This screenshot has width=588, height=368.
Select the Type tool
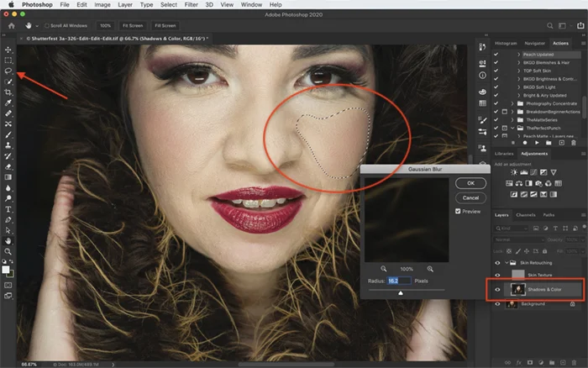pos(8,209)
